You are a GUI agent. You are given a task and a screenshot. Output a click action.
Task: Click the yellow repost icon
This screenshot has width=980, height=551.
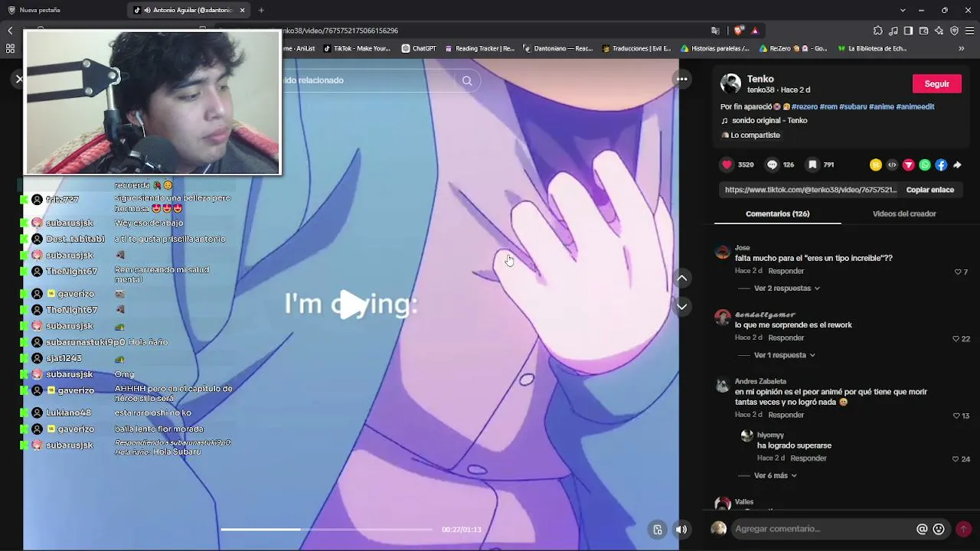[x=876, y=165]
